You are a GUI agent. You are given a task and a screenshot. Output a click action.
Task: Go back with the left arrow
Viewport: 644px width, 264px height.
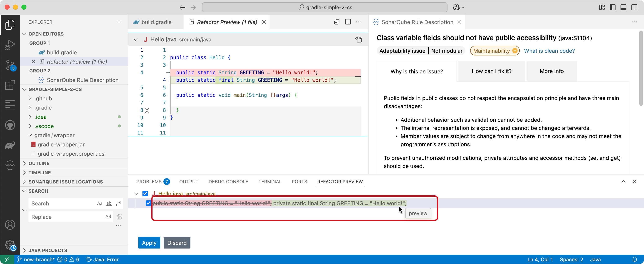click(x=182, y=8)
